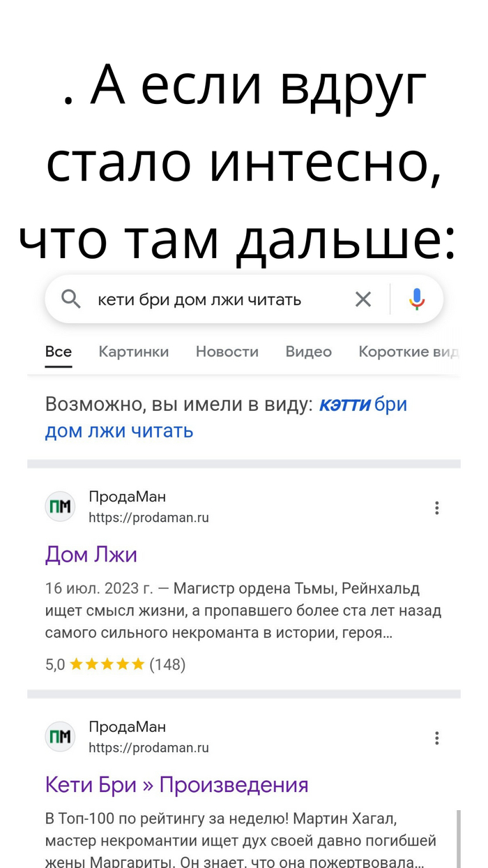This screenshot has height=868, width=488.
Task: Clear the search query with X
Action: [363, 299]
